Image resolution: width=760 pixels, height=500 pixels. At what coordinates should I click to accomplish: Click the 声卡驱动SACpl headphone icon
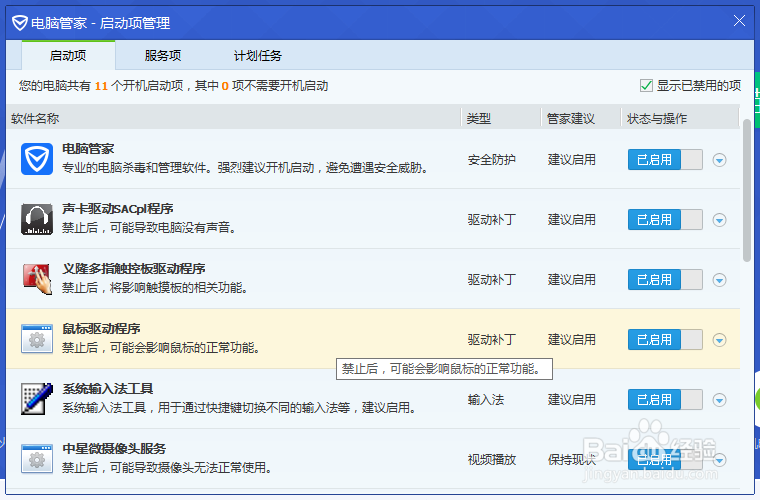(37, 219)
